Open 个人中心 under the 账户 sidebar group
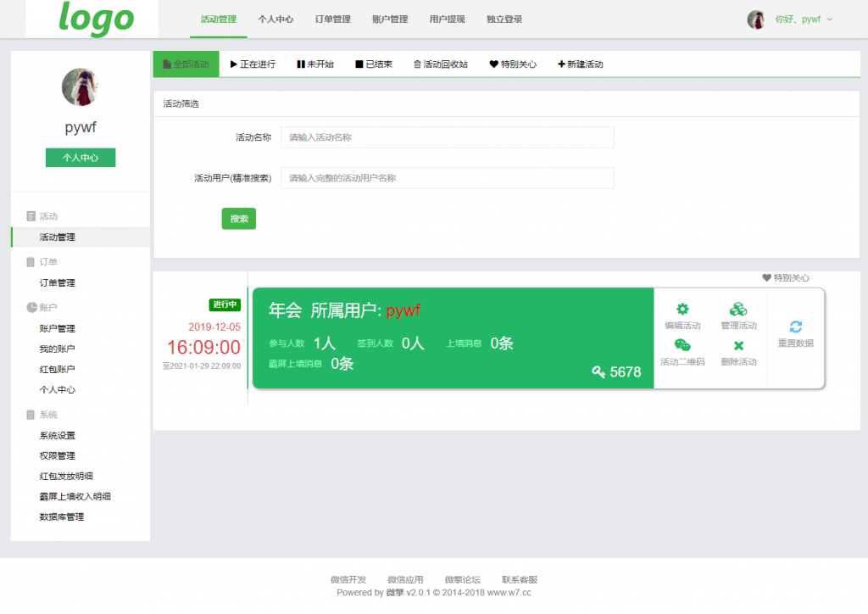The width and height of the screenshot is (868, 614). click(58, 390)
